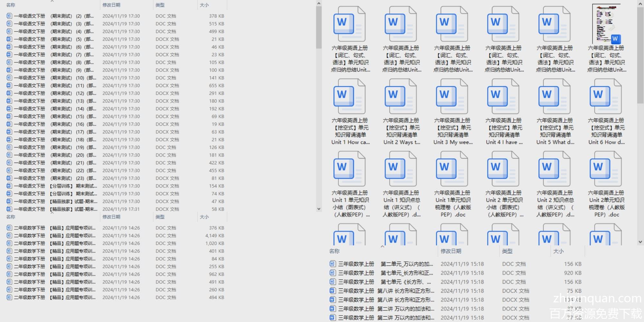Click scroll-down arrow of the large icon grid
The height and width of the screenshot is (322, 644).
point(640,242)
